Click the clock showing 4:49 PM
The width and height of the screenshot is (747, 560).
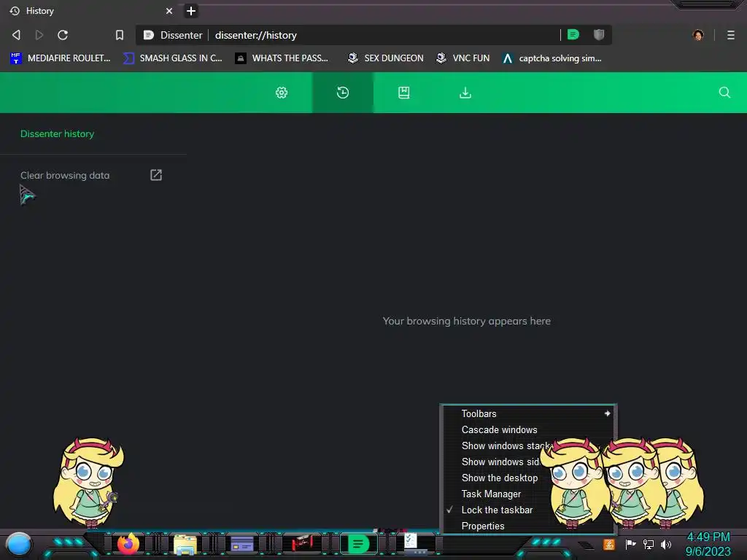[x=708, y=537]
